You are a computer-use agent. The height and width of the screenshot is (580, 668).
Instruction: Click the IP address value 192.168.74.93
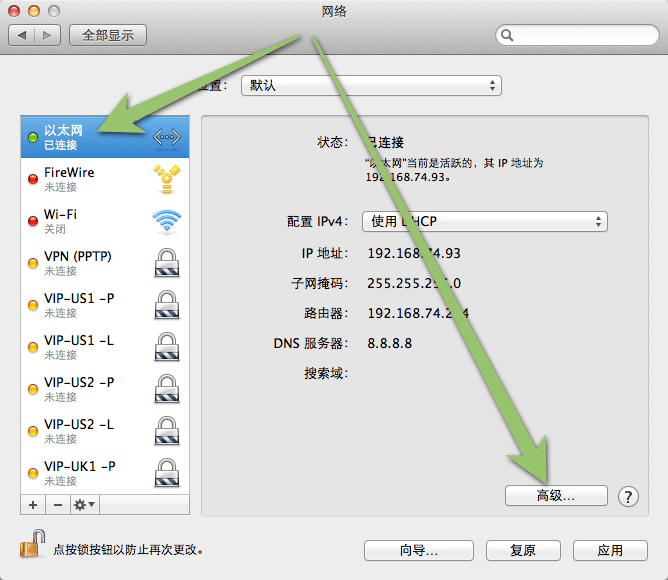click(x=414, y=253)
